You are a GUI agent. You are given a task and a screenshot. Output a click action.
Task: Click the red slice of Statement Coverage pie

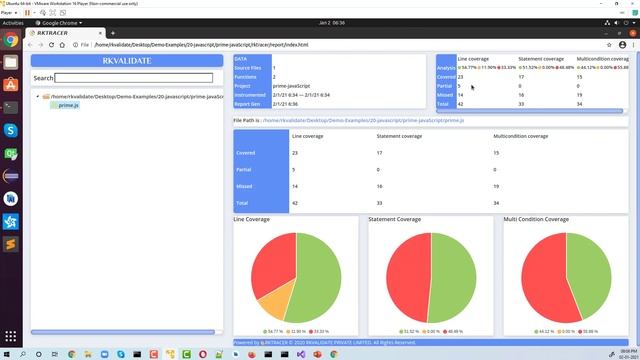click(408, 278)
